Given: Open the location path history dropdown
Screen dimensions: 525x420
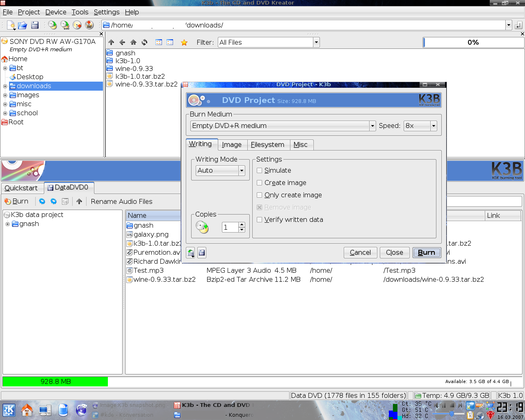Looking at the screenshot, I should [x=509, y=25].
